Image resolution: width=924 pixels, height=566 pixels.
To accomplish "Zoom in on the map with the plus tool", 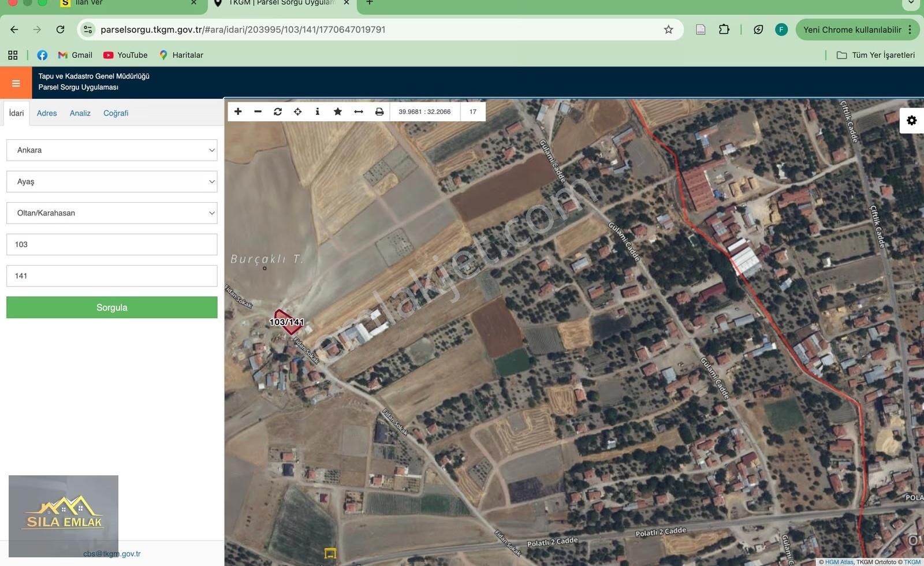I will click(238, 111).
